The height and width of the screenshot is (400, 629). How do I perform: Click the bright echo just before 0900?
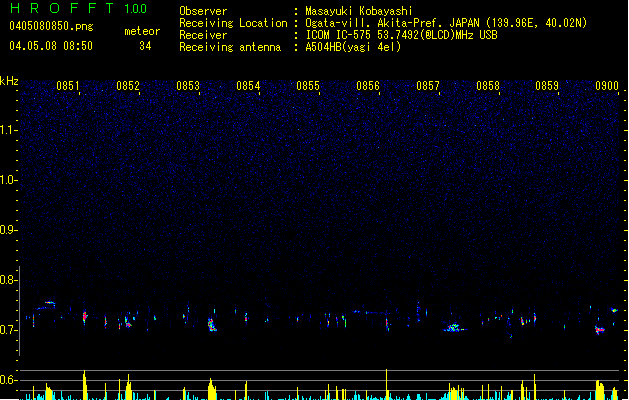coord(600,330)
